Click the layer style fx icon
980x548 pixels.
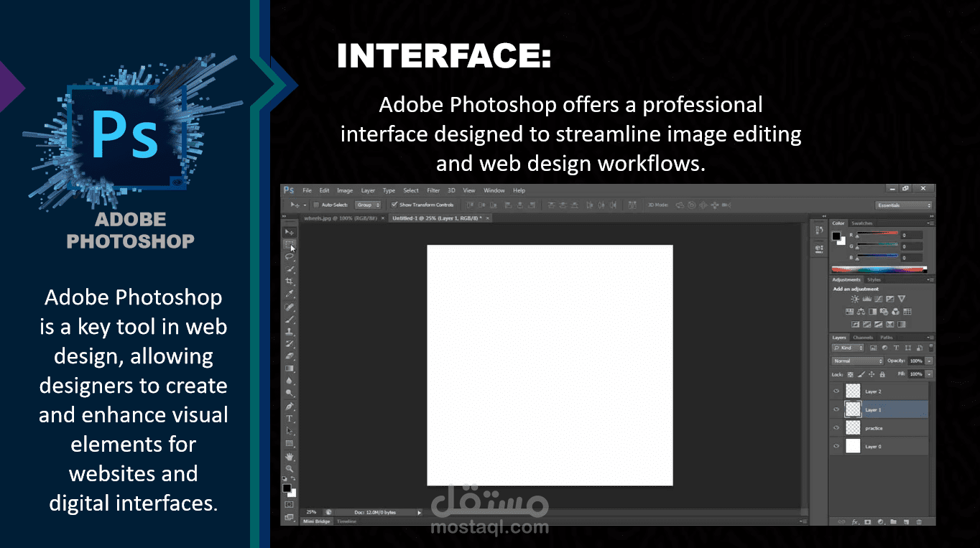[856, 521]
